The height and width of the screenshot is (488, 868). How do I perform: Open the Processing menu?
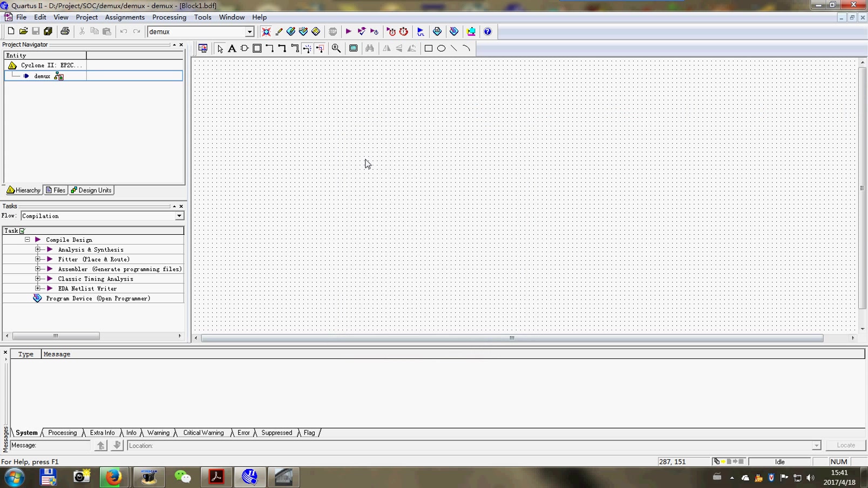pos(169,17)
